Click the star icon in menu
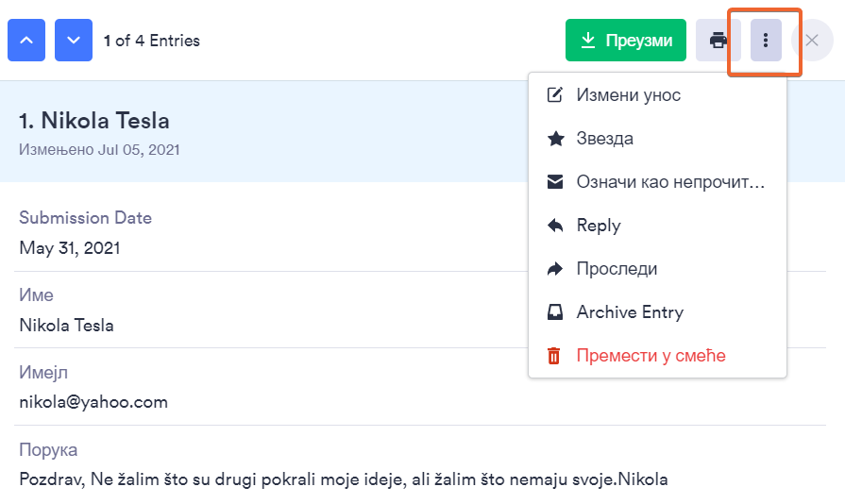 pos(555,139)
